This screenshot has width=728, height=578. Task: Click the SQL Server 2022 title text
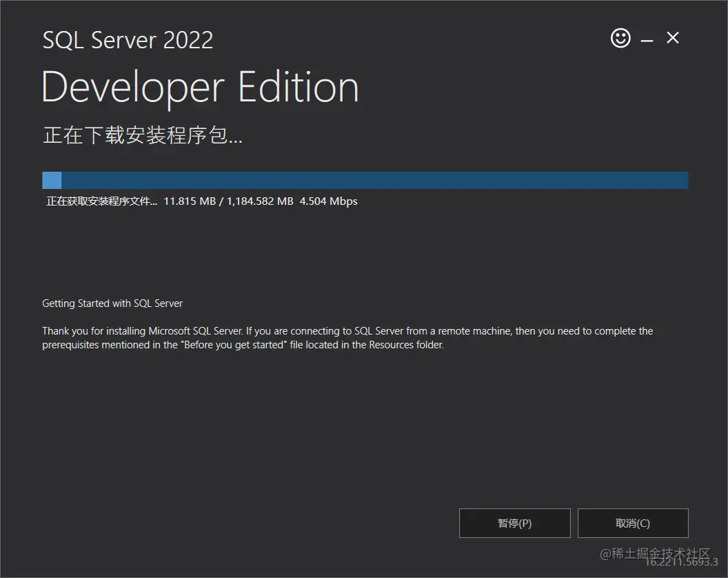pyautogui.click(x=128, y=40)
